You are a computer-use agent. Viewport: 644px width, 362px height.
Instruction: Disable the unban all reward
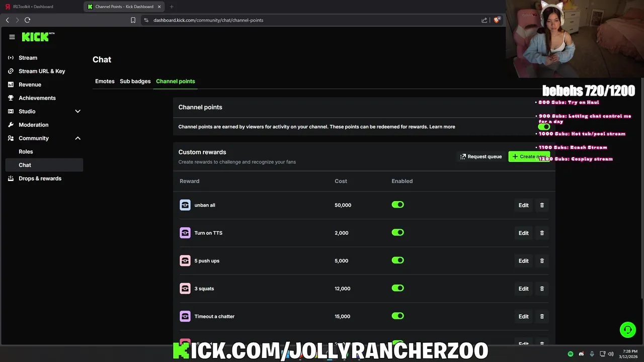[398, 205]
